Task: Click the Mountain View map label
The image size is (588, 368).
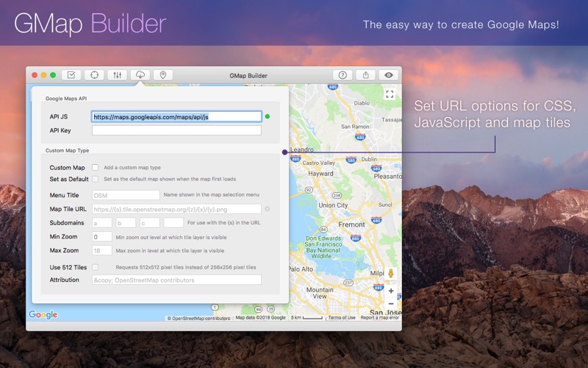Action: tap(320, 293)
